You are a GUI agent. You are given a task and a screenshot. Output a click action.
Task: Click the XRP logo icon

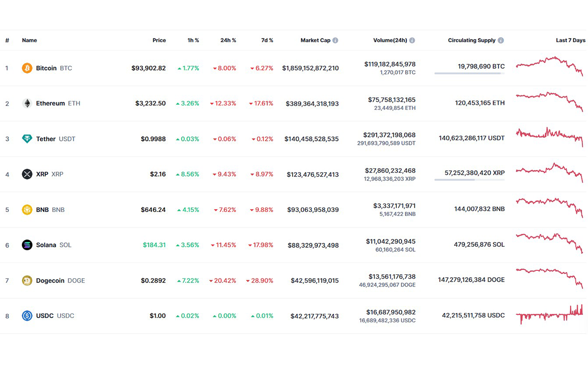[x=27, y=174]
